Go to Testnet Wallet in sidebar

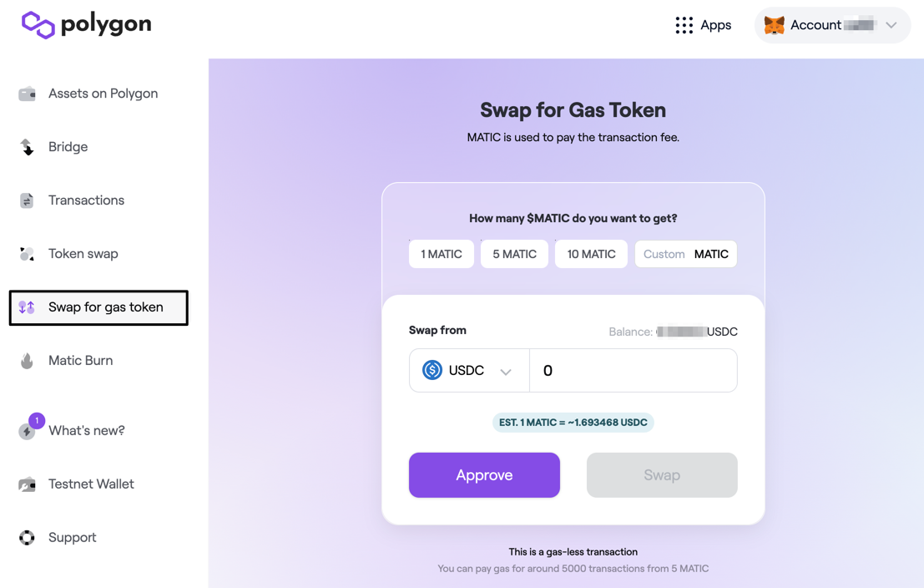(x=91, y=484)
